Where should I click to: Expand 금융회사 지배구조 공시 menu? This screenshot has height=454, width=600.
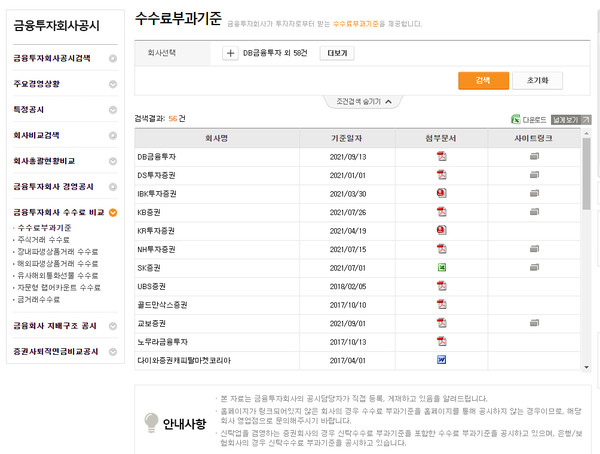(113, 326)
